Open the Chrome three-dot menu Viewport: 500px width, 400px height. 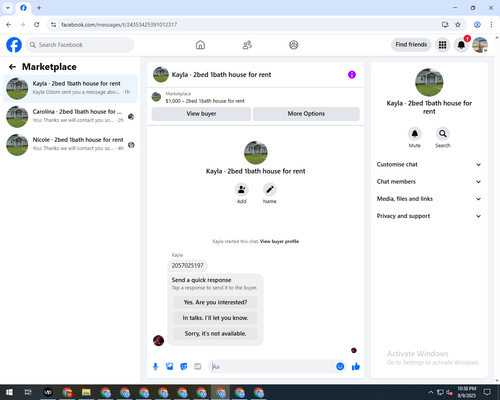[491, 25]
